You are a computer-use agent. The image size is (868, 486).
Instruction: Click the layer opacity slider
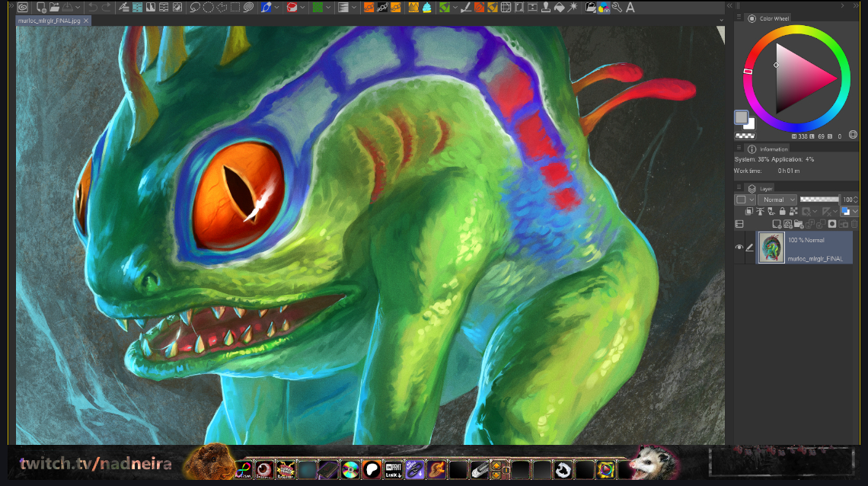click(x=819, y=200)
